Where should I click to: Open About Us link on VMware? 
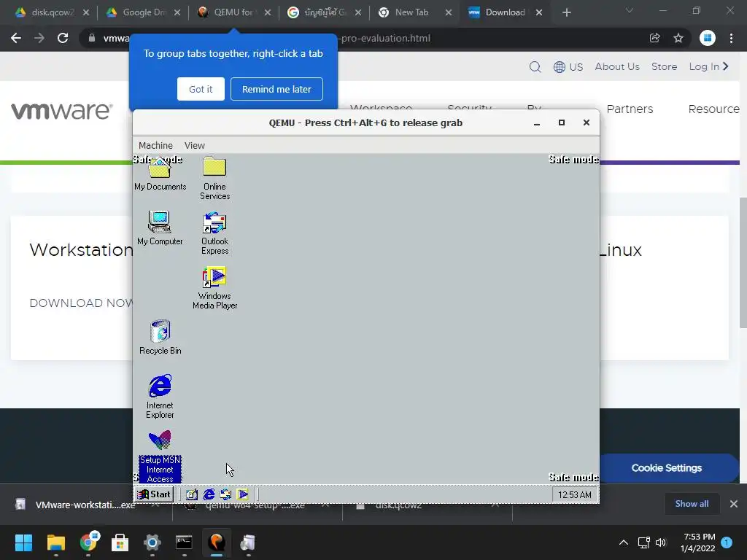click(617, 66)
